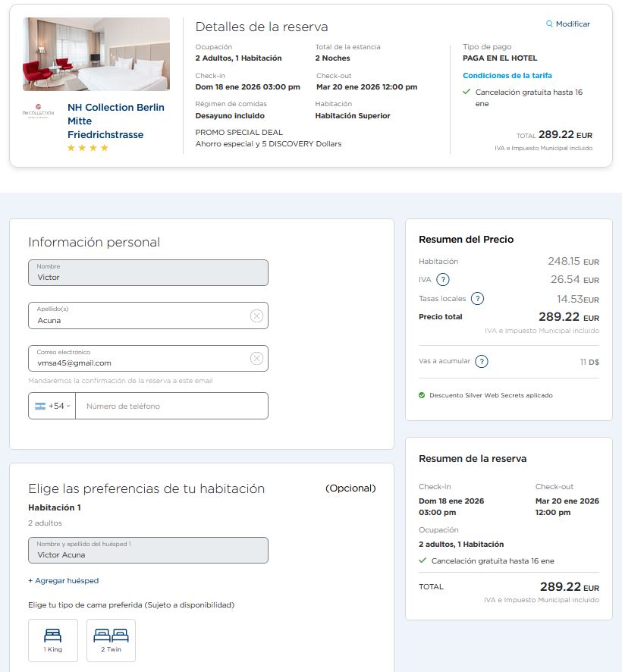The image size is (622, 672).
Task: Select the 1 King bed option
Action: coord(53,640)
